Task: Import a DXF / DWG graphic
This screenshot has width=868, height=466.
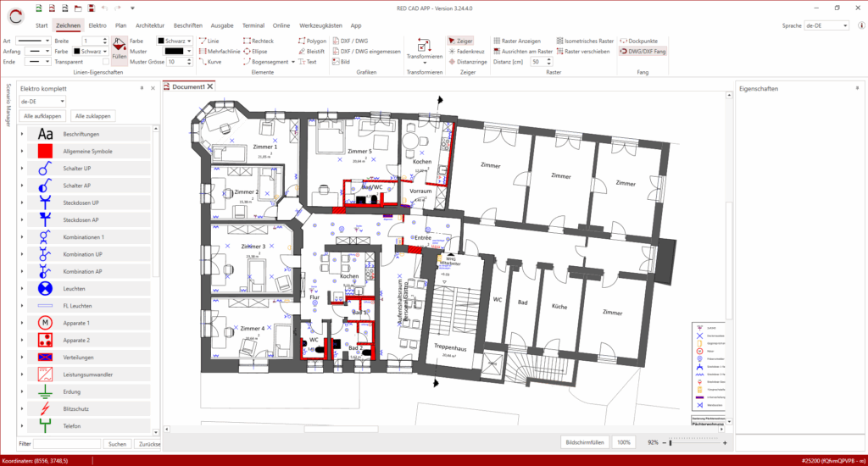Action: click(x=350, y=41)
